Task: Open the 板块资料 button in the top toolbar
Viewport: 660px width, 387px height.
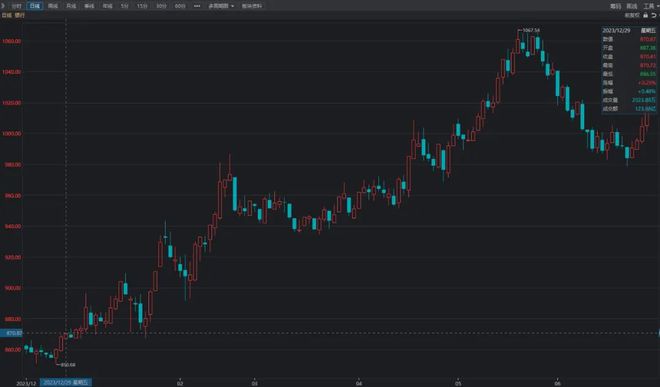Action: [252, 6]
